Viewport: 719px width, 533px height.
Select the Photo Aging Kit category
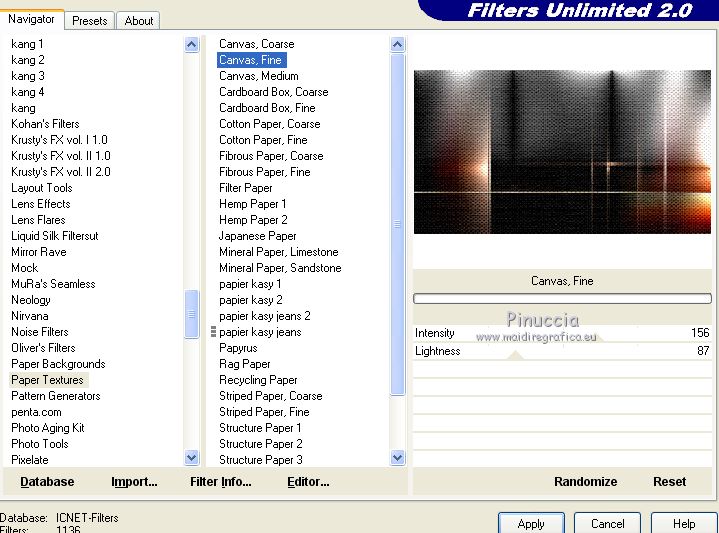point(48,428)
